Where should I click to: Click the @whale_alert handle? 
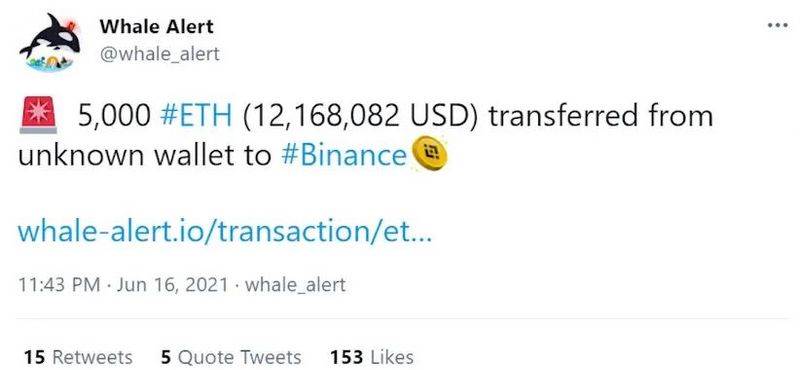pos(160,53)
